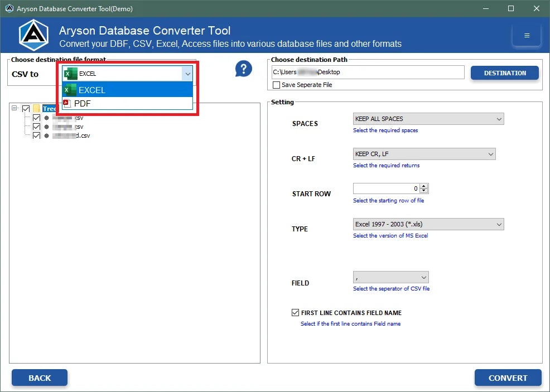Viewport: 550px width, 392px height.
Task: Increase the START ROW value
Action: coord(424,186)
